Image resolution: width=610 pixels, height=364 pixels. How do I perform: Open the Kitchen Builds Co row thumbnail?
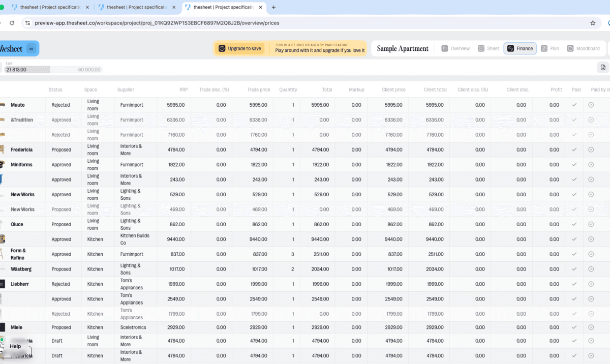tap(2, 239)
